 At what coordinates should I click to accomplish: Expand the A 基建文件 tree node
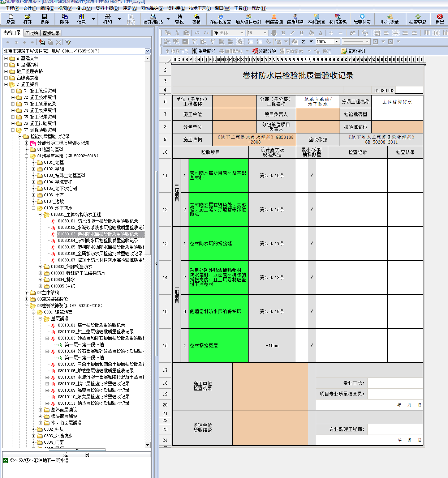tap(6, 59)
